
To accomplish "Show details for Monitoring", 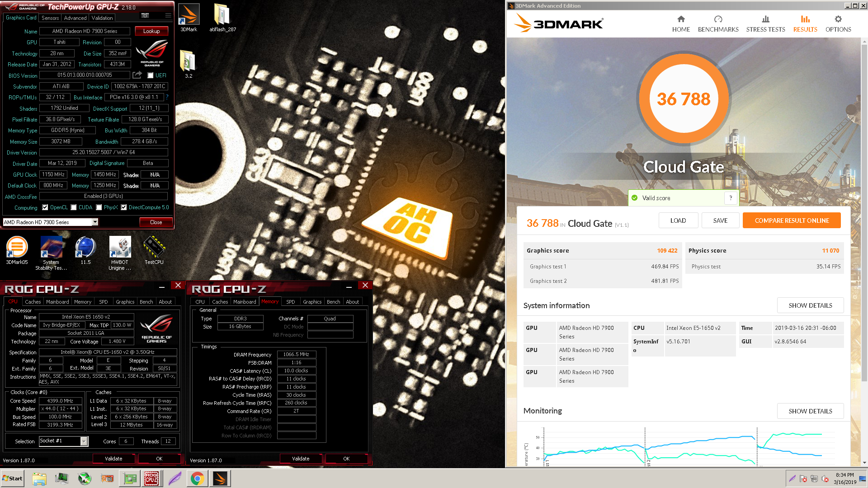I will pos(810,411).
